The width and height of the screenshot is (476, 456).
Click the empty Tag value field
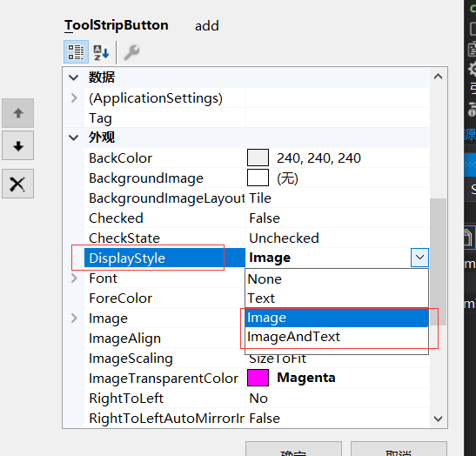click(337, 118)
